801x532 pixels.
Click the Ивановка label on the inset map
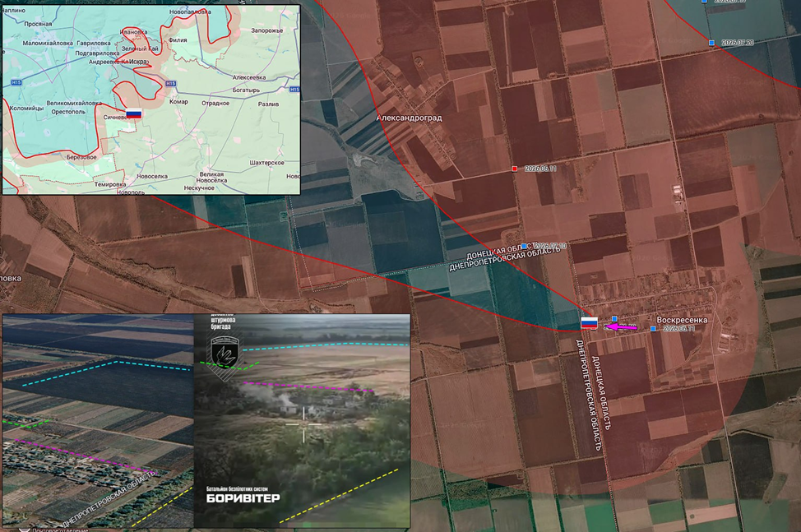click(133, 31)
